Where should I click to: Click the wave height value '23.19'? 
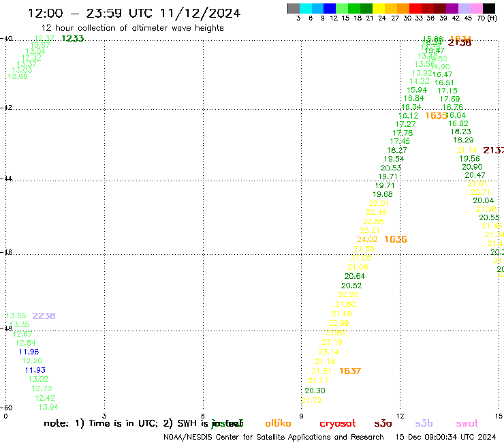coord(332,342)
